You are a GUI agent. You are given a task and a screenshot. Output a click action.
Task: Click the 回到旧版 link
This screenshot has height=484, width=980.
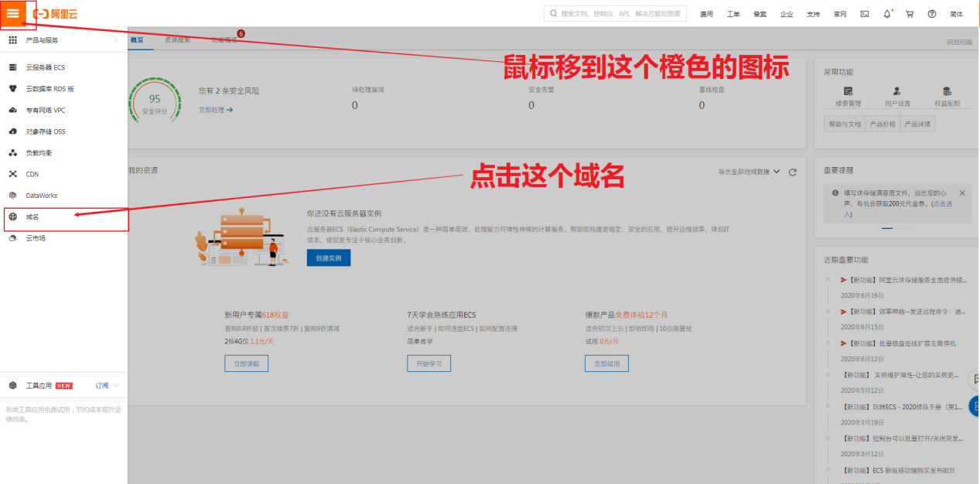959,42
